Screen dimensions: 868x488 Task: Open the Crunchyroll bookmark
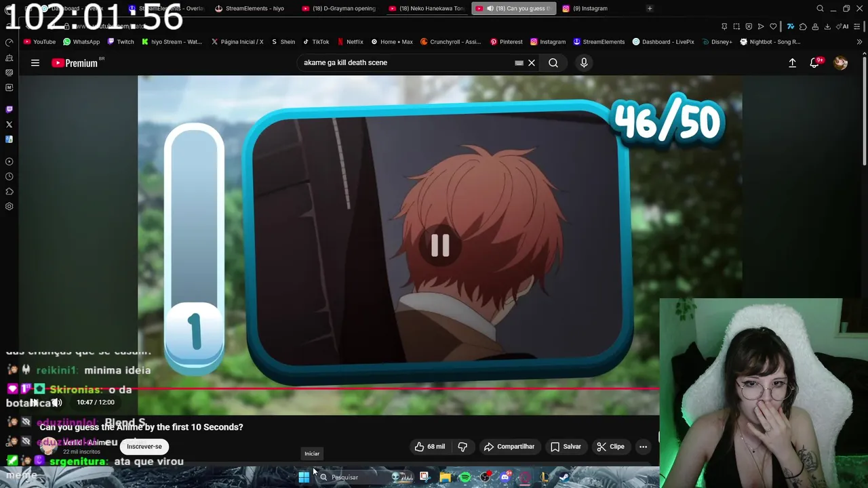450,42
